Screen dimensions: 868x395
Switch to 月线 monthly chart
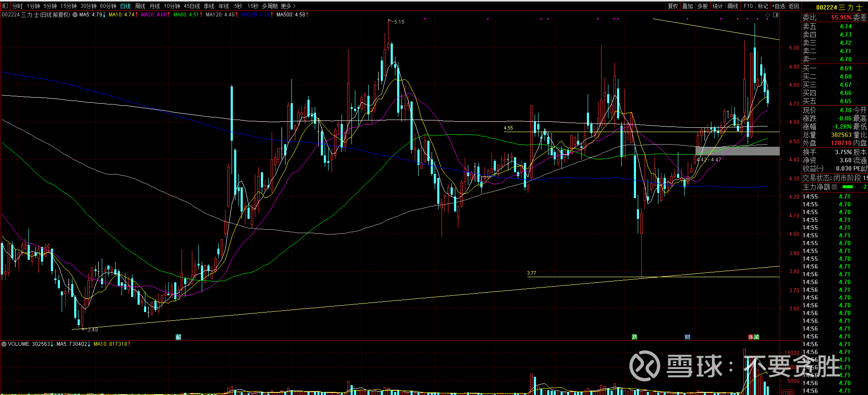pyautogui.click(x=155, y=6)
